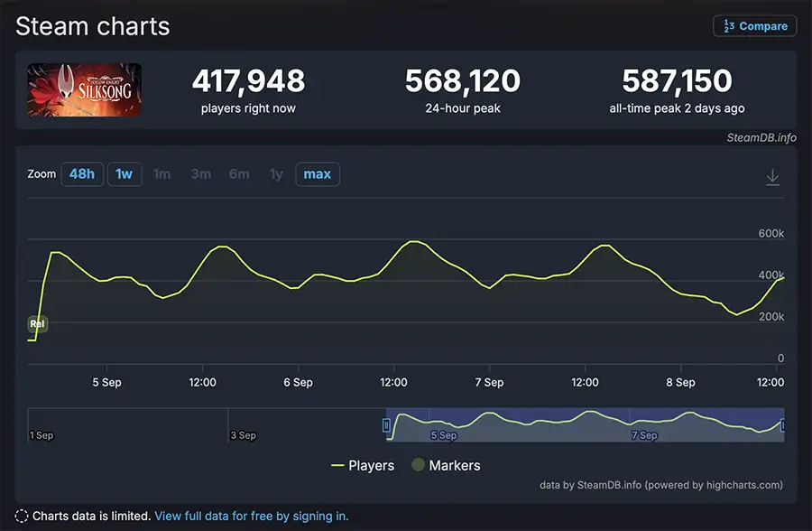The image size is (812, 531).
Task: Grab the left handle of the range navigator
Action: (386, 425)
